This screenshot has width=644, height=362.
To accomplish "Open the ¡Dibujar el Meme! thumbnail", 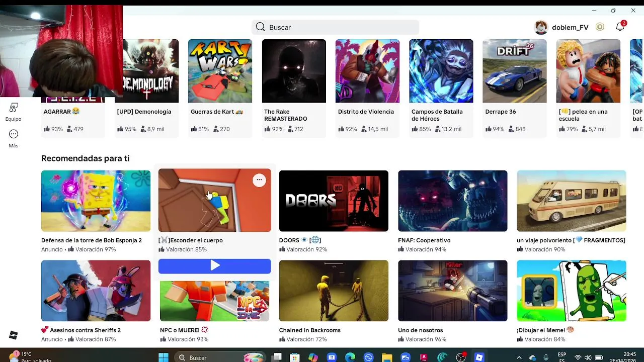I will tap(572, 291).
